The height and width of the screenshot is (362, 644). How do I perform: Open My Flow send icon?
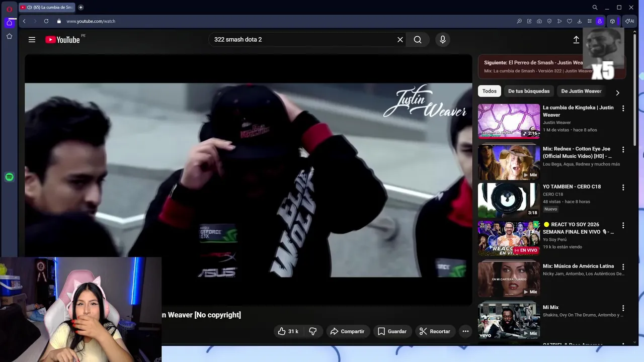point(559,21)
